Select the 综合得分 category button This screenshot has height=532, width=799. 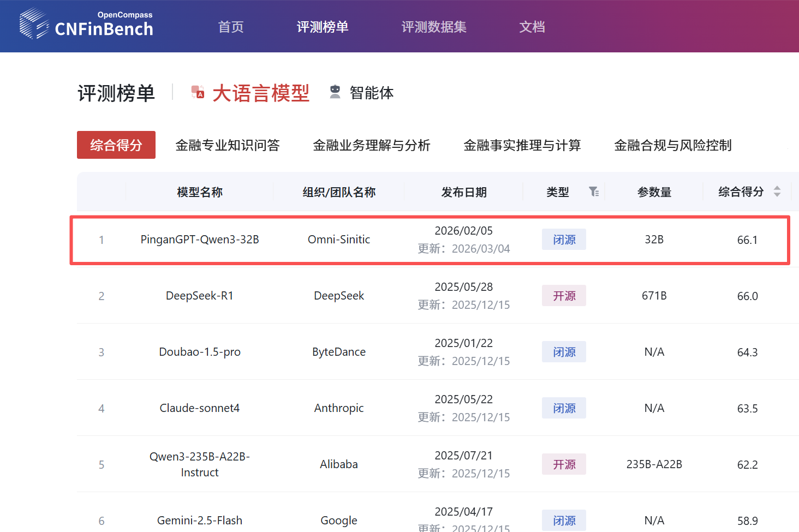click(116, 145)
